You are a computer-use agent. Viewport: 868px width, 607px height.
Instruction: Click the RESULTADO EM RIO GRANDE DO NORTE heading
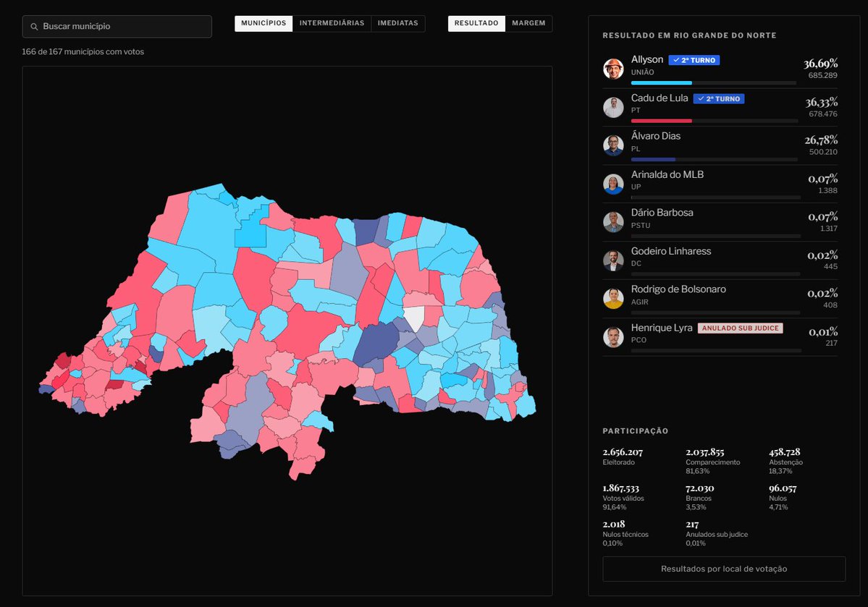click(x=689, y=35)
